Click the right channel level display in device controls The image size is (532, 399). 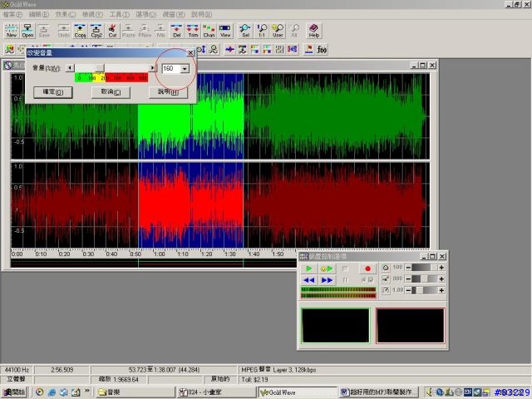click(410, 326)
